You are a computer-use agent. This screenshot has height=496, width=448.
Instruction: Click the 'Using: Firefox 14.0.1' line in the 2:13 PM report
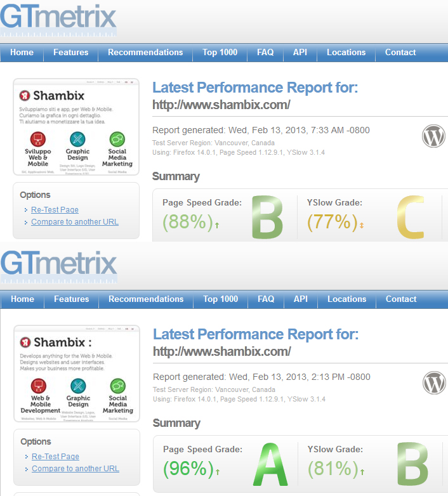pyautogui.click(x=239, y=399)
